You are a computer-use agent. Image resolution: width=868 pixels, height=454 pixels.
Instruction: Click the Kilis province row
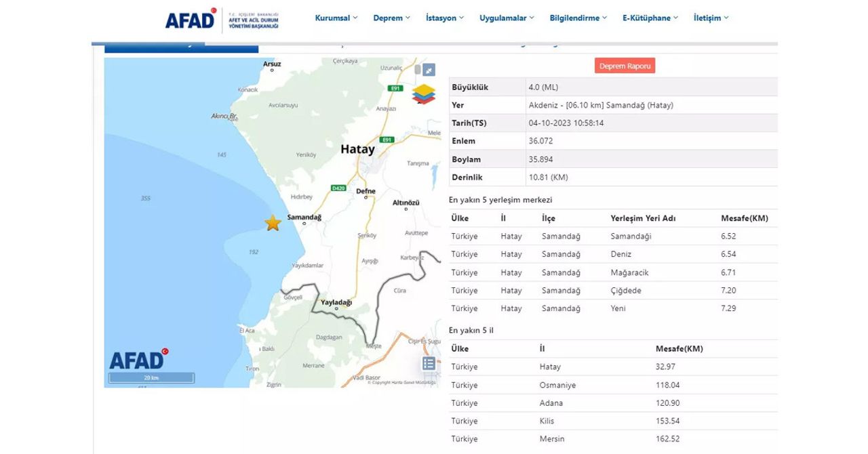(x=613, y=421)
